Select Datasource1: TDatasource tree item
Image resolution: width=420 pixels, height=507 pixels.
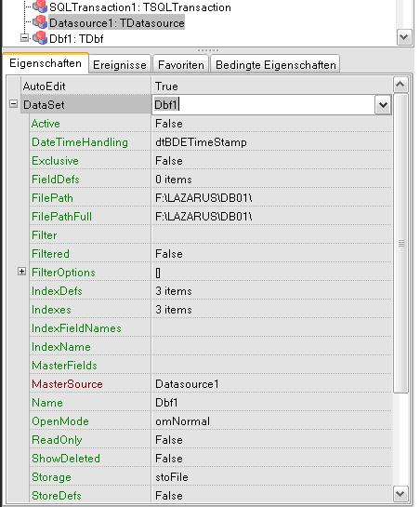117,22
